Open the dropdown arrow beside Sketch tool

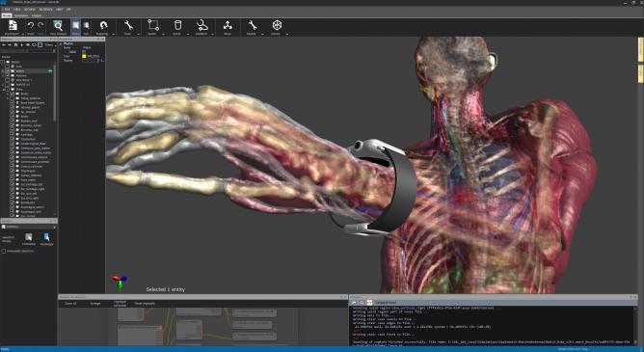[163, 34]
